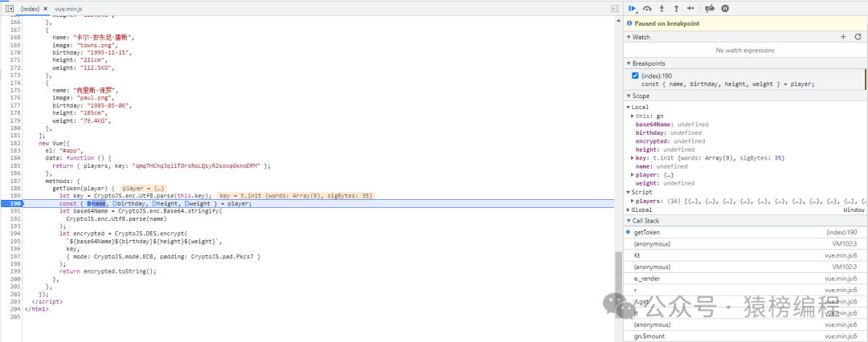
Task: Open (index):190 link in getToken row
Action: coord(841,233)
